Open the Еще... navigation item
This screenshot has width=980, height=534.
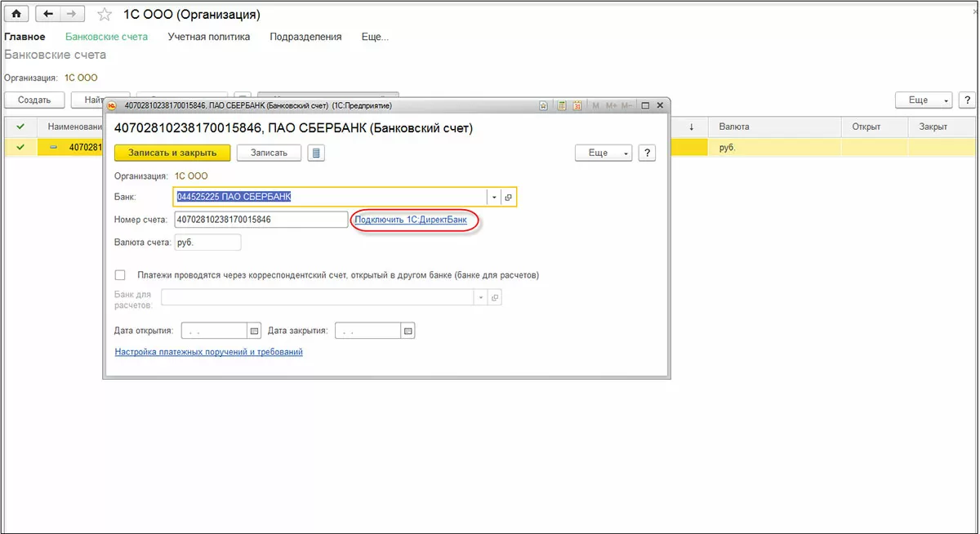(x=376, y=37)
